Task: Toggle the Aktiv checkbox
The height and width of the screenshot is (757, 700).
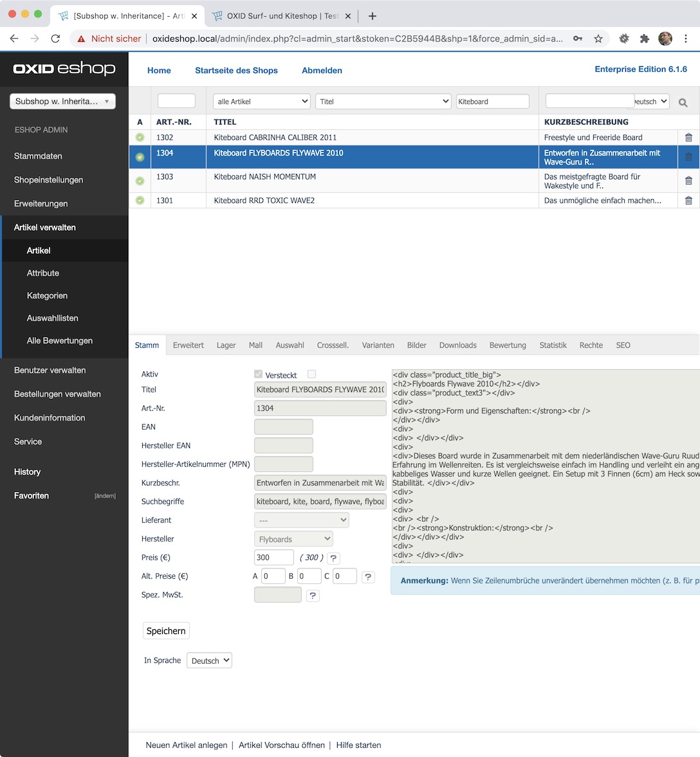Action: (259, 374)
